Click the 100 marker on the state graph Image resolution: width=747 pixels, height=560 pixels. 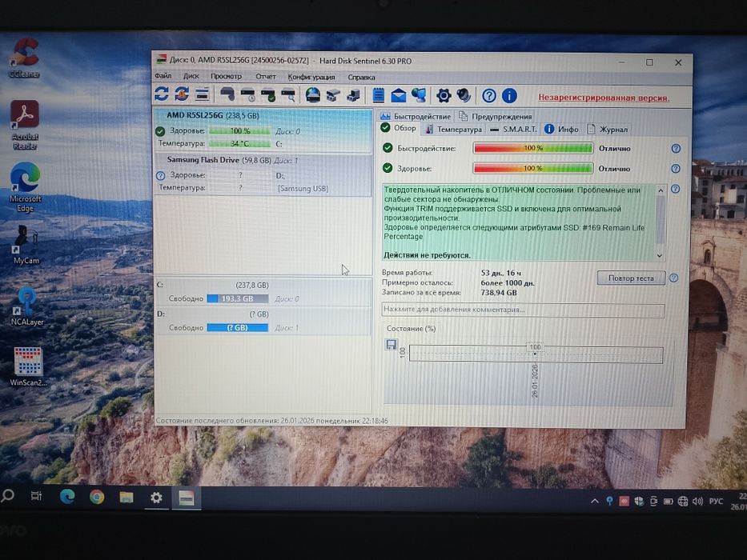pyautogui.click(x=535, y=347)
